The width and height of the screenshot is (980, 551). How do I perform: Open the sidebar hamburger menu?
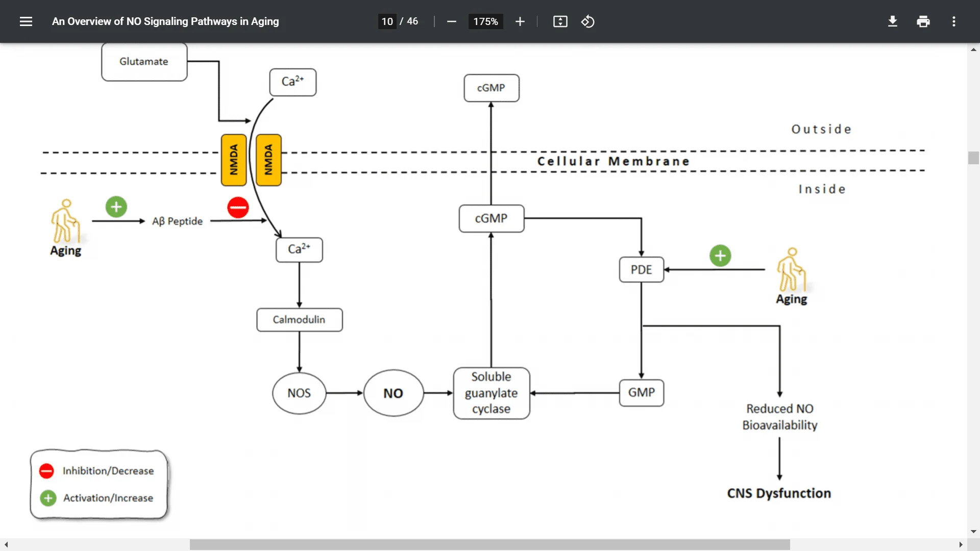[26, 21]
